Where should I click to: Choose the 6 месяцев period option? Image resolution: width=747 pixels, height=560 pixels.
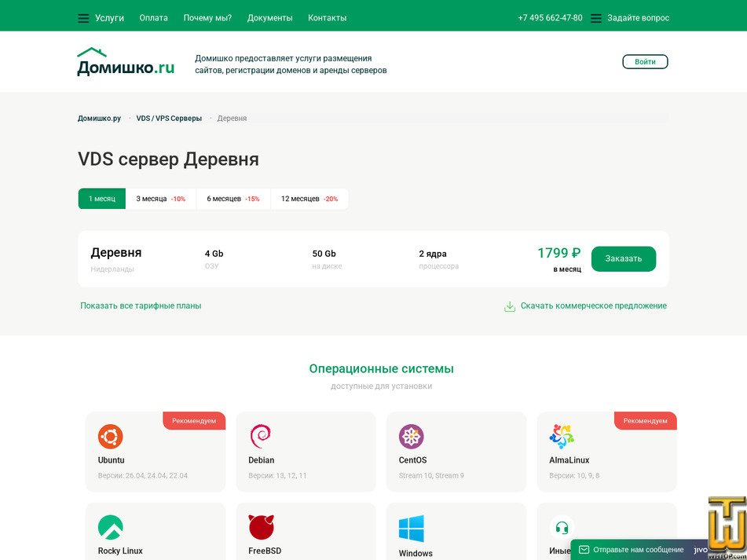(233, 199)
